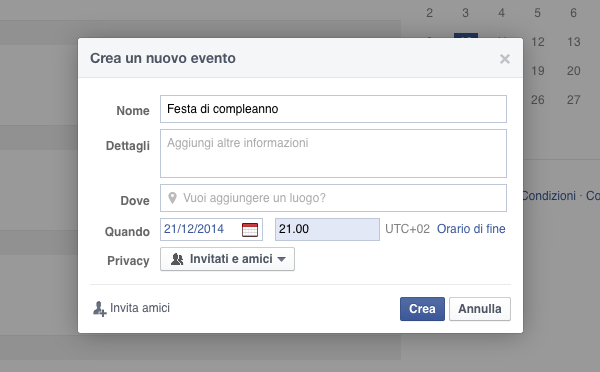Select day 19 in the background calendar

pos(538,71)
